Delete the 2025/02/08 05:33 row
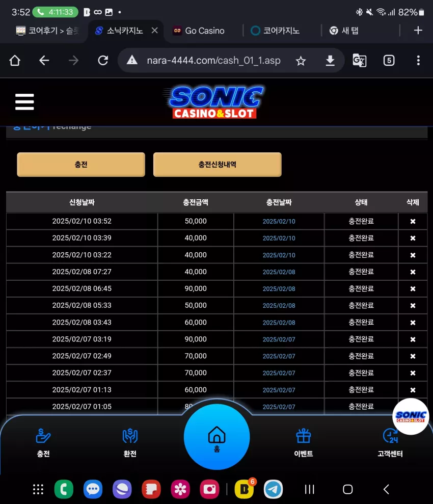 413,305
